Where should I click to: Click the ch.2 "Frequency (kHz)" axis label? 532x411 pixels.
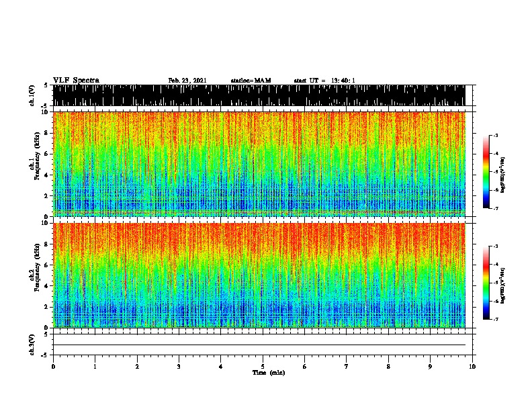pos(37,267)
